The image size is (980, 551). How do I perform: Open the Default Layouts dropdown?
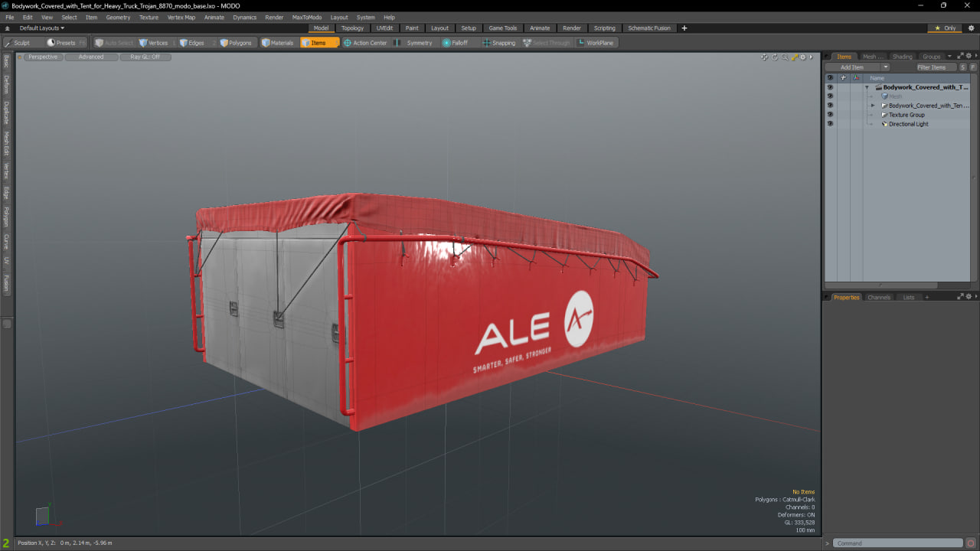tap(41, 28)
